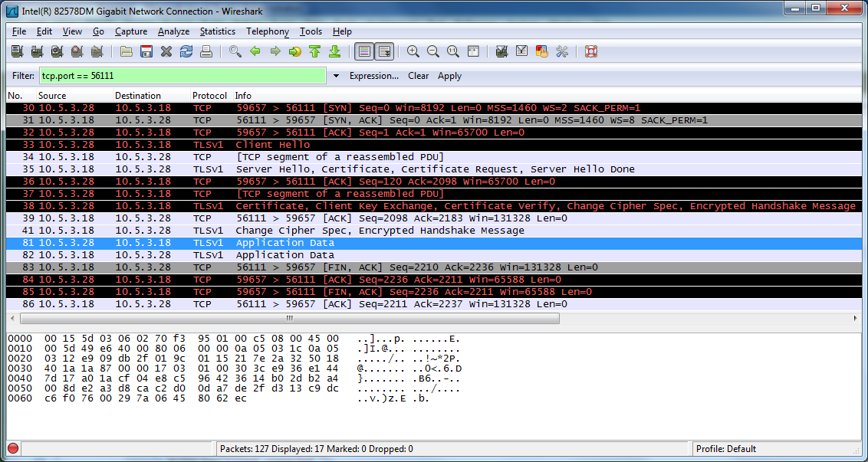Click the horizontal scrollbar thumb of packet list
Screen dimensions: 868x462
click(290, 318)
